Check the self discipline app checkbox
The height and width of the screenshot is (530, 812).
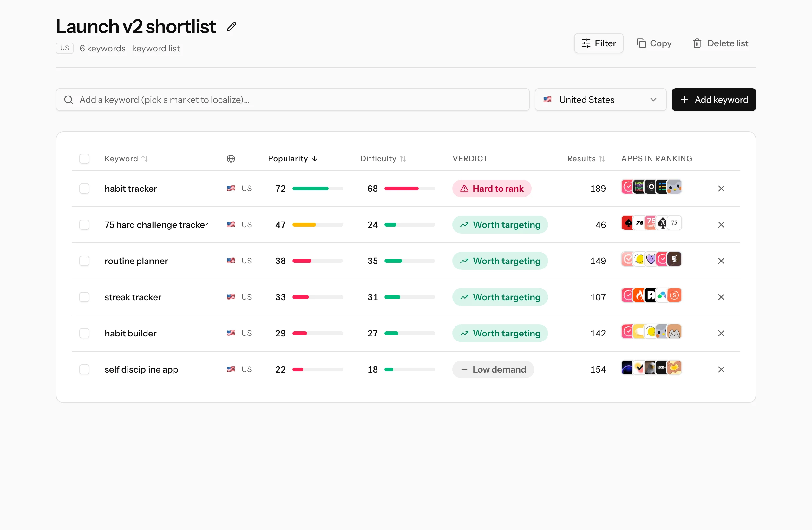(x=84, y=369)
